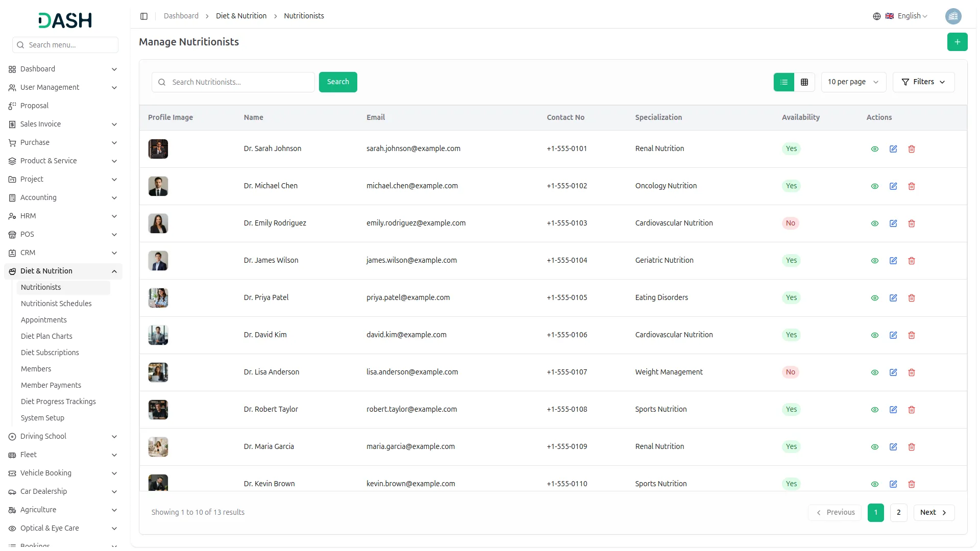The width and height of the screenshot is (980, 551).
Task: Open Diet Plan Charts submenu item
Action: coord(46,336)
